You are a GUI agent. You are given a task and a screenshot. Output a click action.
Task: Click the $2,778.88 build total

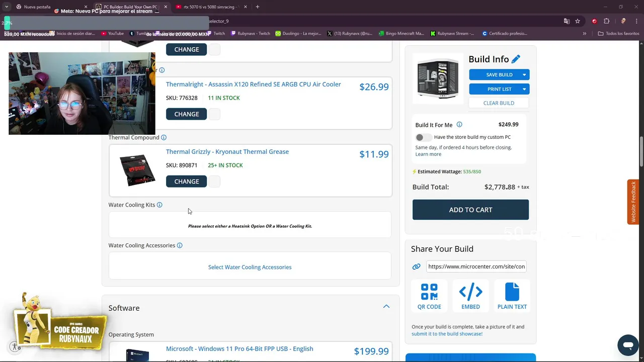pyautogui.click(x=500, y=187)
